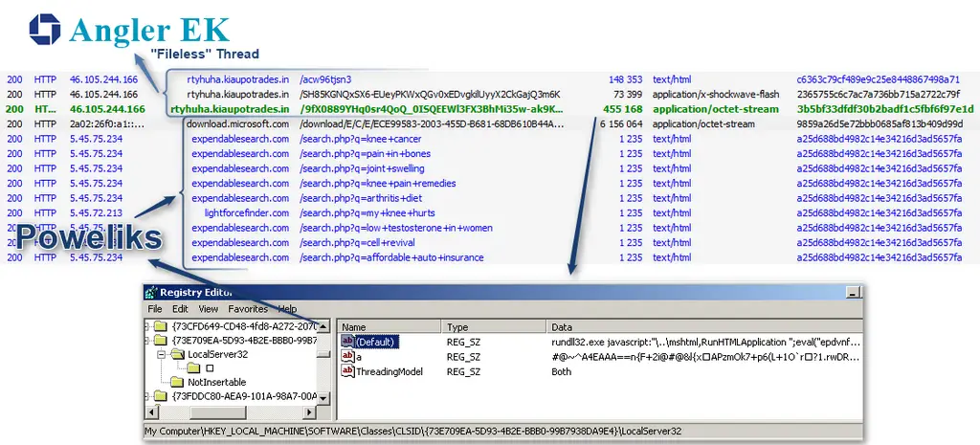Click the Type column header

(494, 327)
